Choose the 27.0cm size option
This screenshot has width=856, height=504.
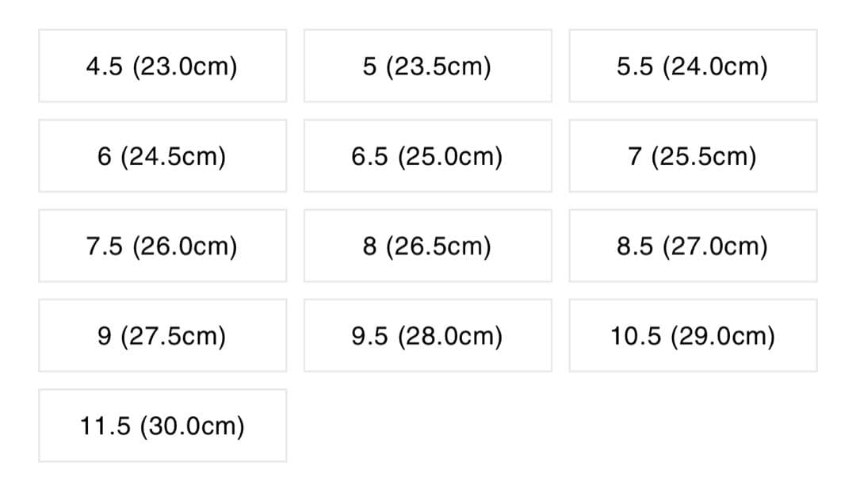coord(692,246)
